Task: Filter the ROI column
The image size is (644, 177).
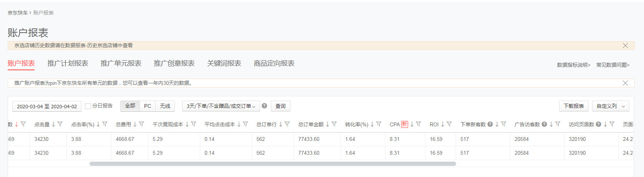Action: [449, 124]
